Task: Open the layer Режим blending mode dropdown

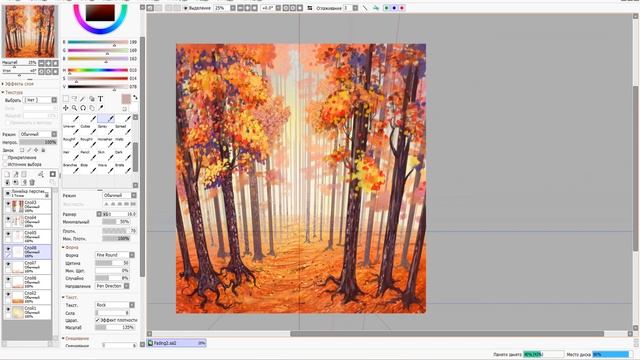Action: click(38, 134)
